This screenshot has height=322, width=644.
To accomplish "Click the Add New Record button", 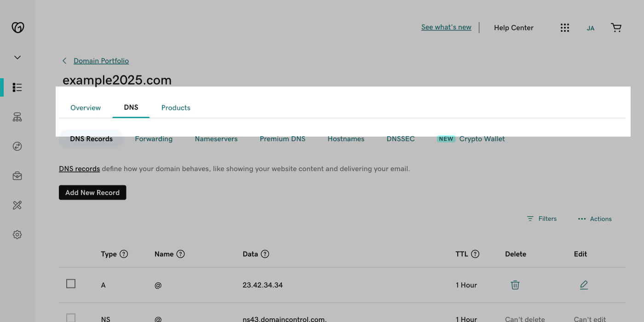I will pyautogui.click(x=92, y=192).
